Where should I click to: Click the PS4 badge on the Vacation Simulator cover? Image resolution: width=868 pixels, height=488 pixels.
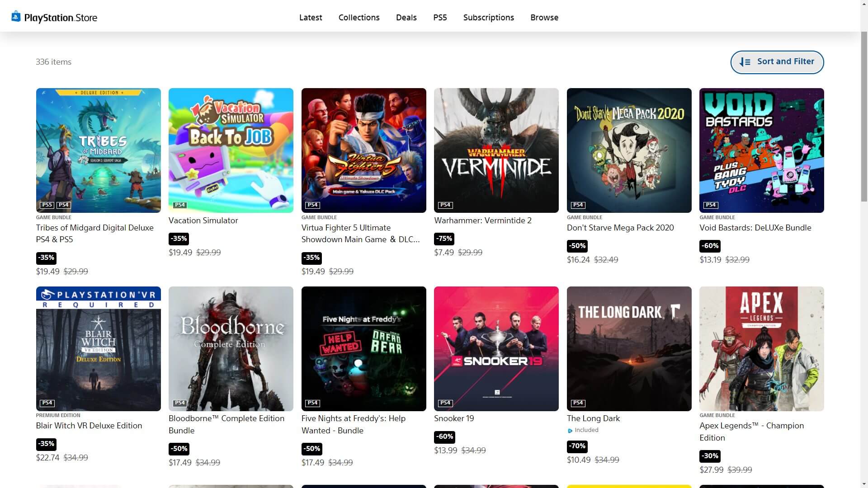(180, 205)
